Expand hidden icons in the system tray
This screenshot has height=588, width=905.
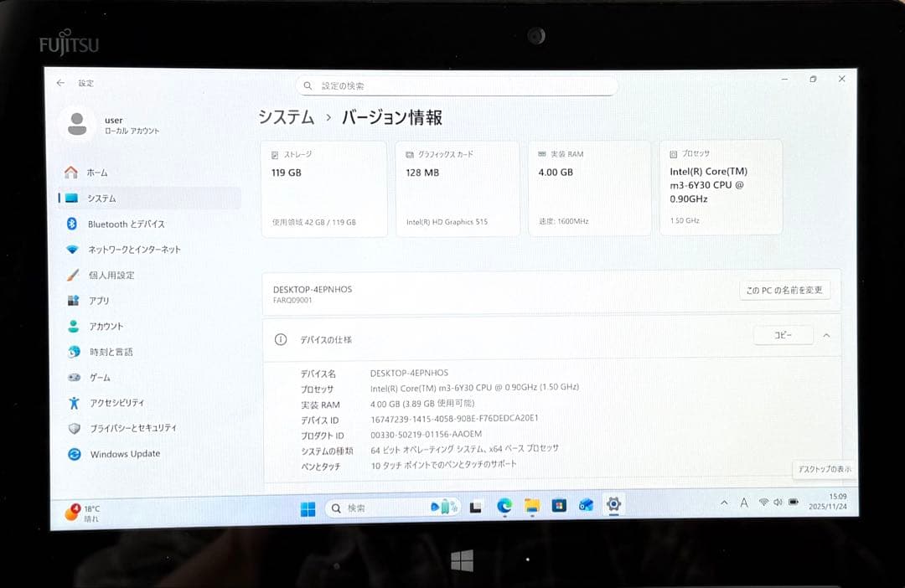(724, 502)
